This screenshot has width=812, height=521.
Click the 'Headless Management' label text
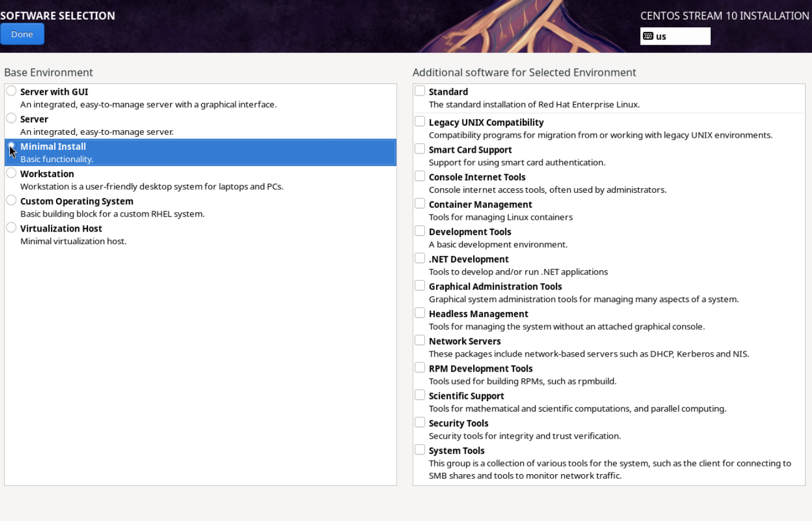(x=478, y=314)
